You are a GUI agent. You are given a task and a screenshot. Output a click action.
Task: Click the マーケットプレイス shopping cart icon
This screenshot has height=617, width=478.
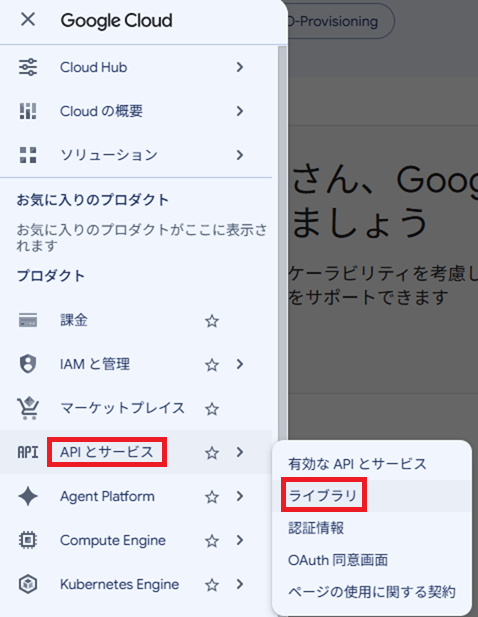click(x=28, y=408)
